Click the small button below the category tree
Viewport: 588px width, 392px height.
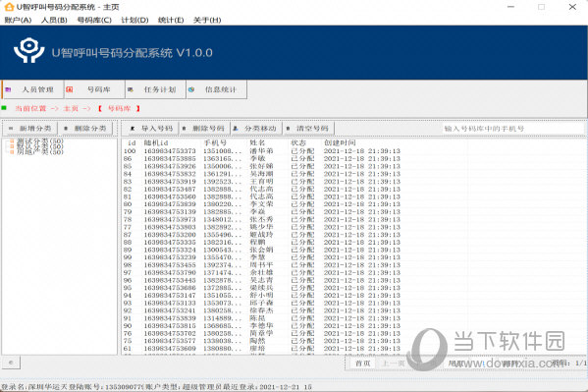pyautogui.click(x=11, y=363)
